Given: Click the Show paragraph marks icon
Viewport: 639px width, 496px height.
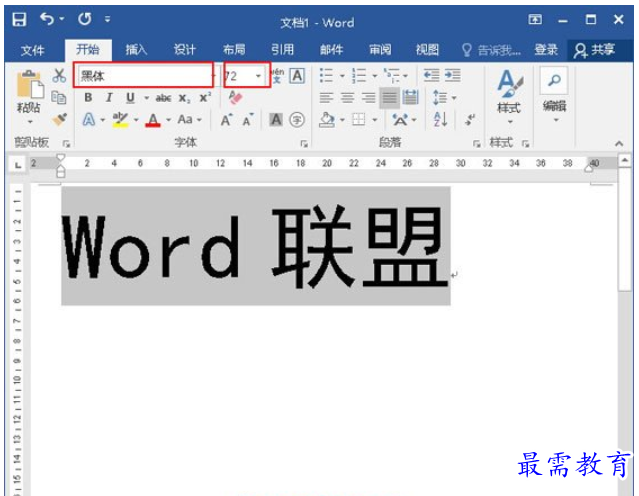Looking at the screenshot, I should click(470, 120).
